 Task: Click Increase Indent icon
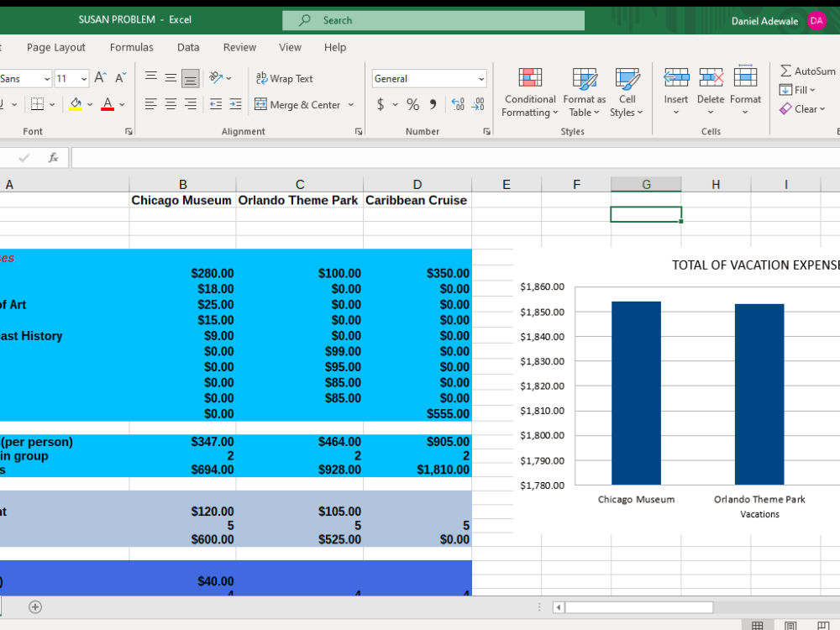[236, 104]
